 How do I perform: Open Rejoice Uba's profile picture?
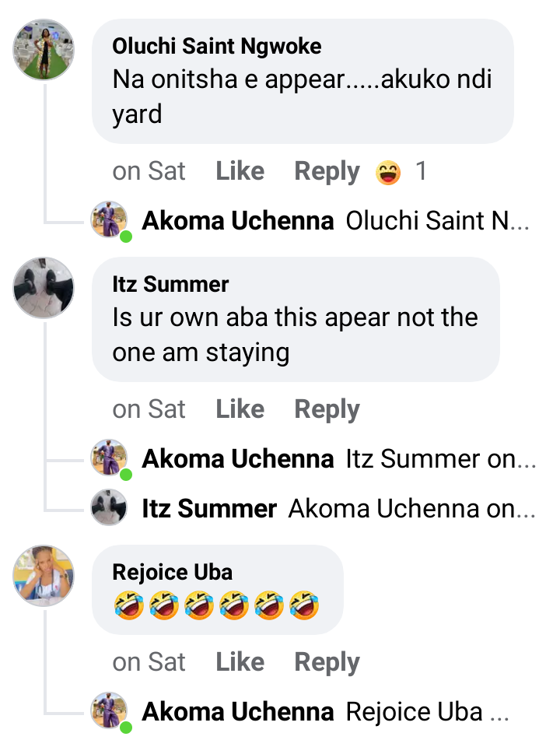point(44,576)
